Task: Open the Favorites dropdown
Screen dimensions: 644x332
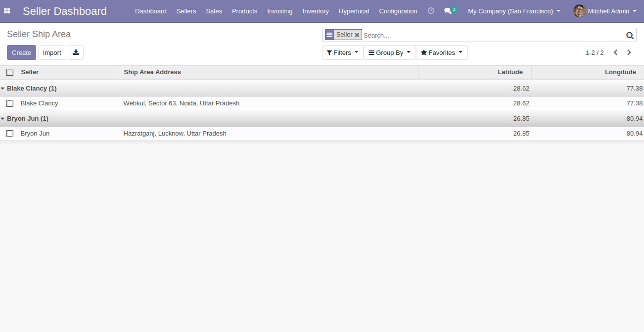Action: pyautogui.click(x=442, y=52)
